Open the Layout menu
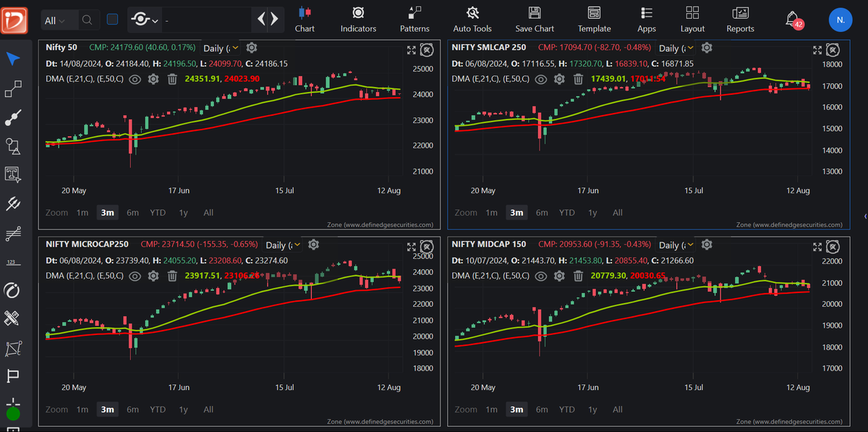 click(x=692, y=20)
